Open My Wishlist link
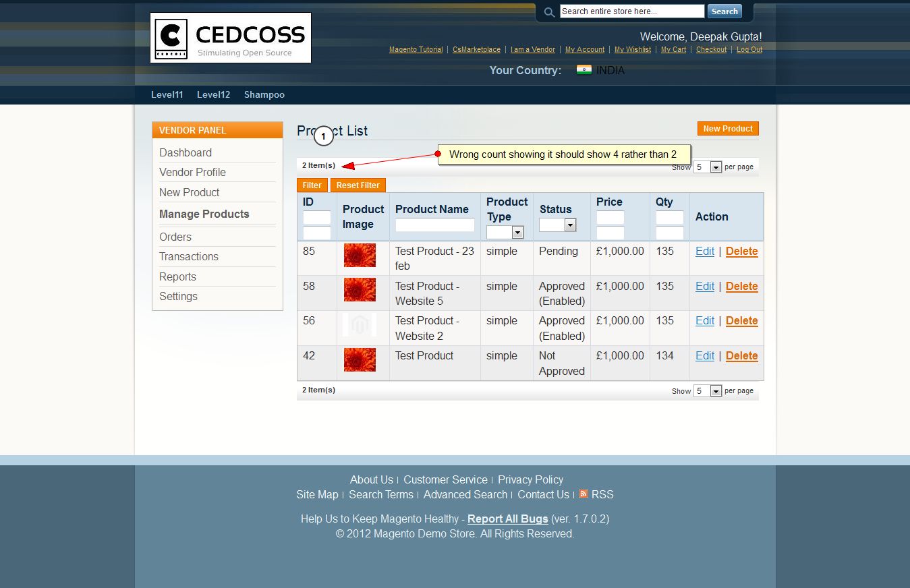Screen dimensions: 910x588 point(633,49)
